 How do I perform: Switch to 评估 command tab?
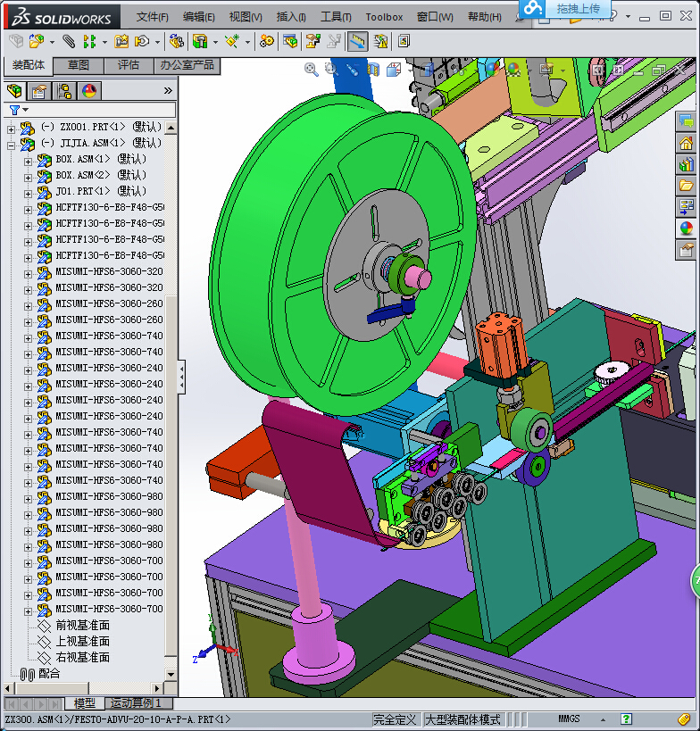[x=129, y=65]
